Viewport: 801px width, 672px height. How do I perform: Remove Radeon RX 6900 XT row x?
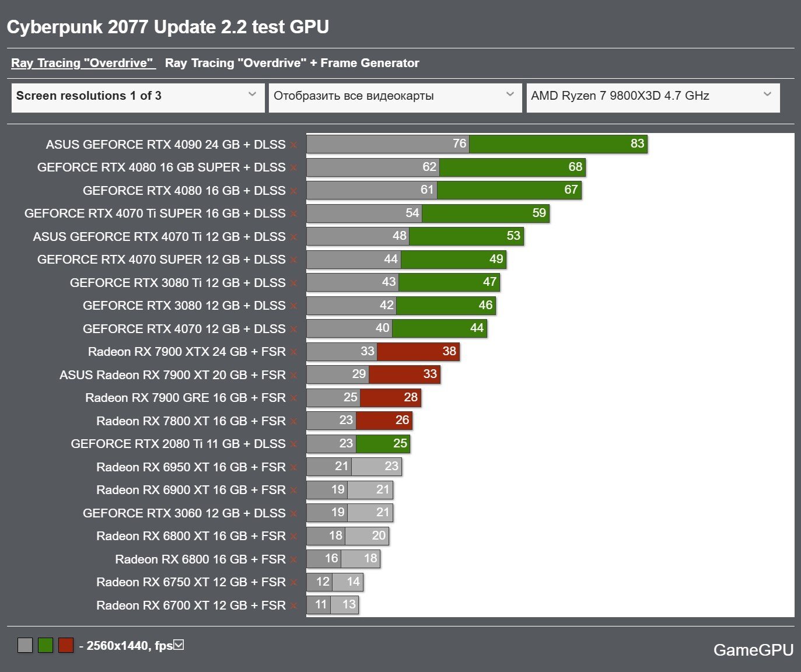click(x=293, y=491)
